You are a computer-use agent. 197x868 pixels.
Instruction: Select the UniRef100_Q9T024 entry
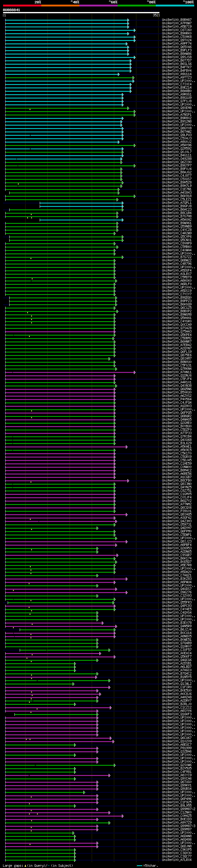(x=177, y=40)
